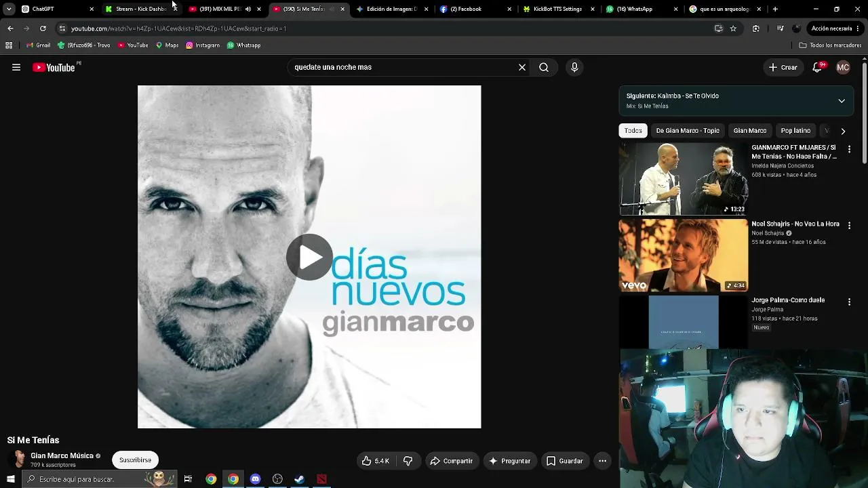This screenshot has width=868, height=488.
Task: Open Windows Start menu
Action: point(10,479)
